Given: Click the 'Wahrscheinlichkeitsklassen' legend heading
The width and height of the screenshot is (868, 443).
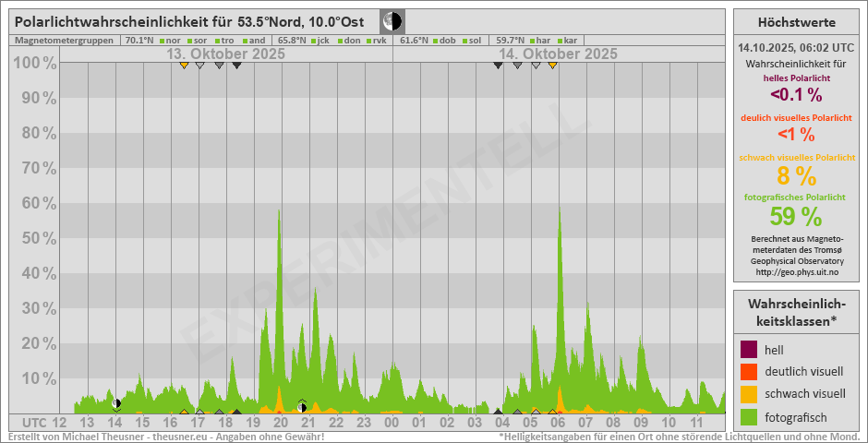Looking at the screenshot, I should pos(796,311).
